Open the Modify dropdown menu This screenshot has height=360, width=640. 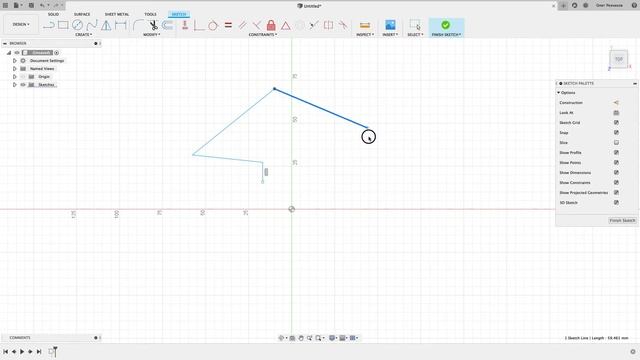(152, 35)
